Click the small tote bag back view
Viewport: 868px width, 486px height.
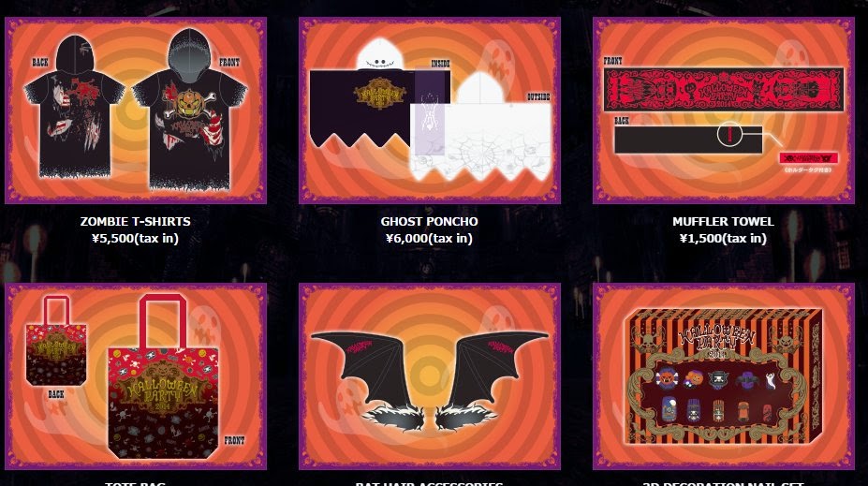56,342
